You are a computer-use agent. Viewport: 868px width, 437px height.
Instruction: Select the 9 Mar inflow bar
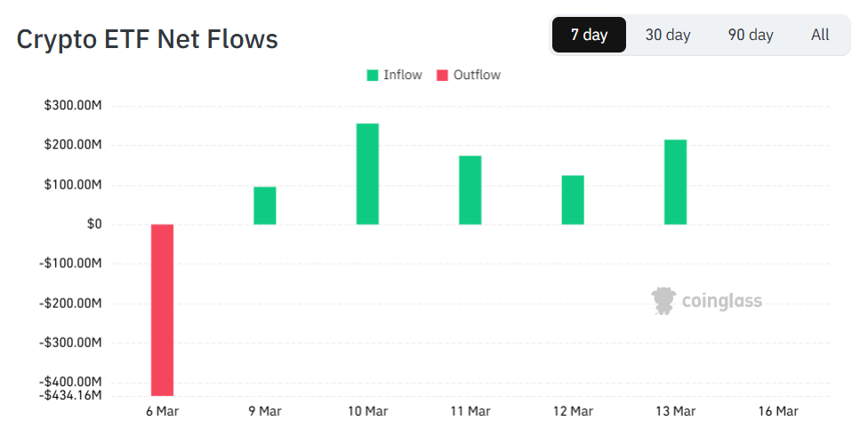[265, 206]
